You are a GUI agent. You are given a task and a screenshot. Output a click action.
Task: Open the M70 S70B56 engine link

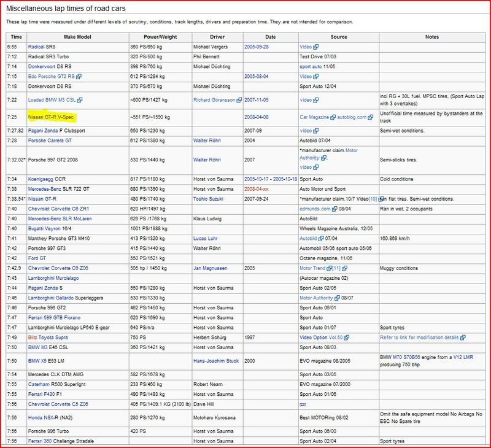click(406, 357)
